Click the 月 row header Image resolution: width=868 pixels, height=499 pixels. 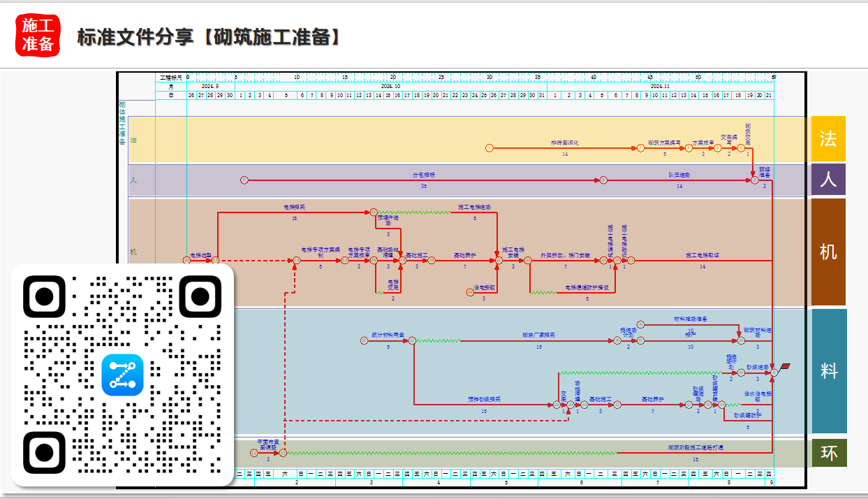pos(171,86)
